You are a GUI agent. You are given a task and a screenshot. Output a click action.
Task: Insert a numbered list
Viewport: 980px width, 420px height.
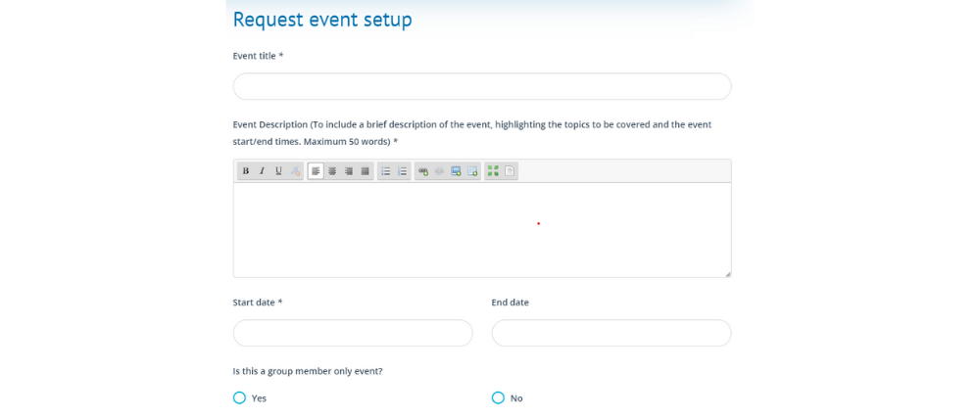(x=402, y=171)
